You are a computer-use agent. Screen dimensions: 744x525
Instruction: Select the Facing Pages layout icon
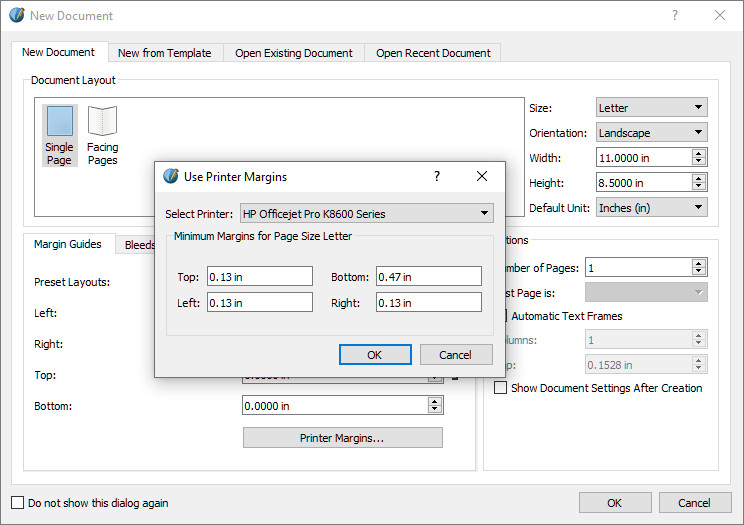pos(102,122)
